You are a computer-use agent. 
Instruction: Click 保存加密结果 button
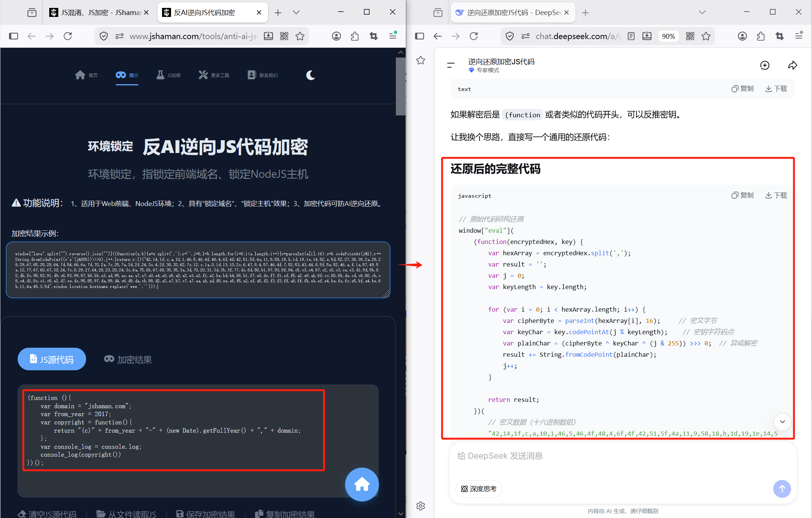pos(206,513)
